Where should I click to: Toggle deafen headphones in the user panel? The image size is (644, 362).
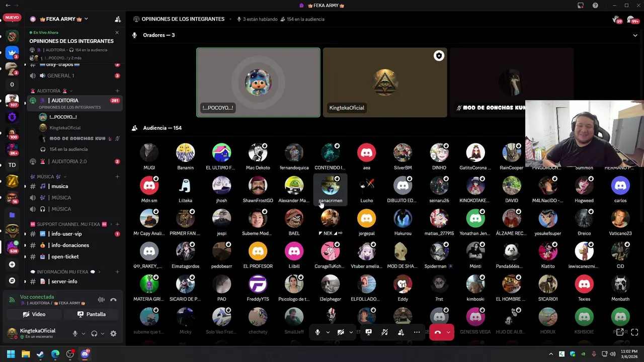[94, 333]
